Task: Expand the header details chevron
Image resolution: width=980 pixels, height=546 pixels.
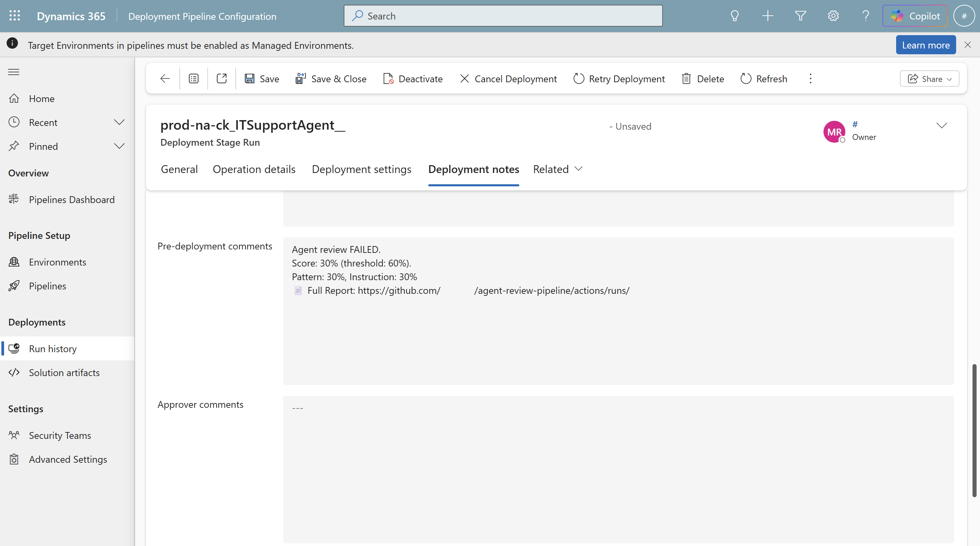Action: (x=941, y=126)
